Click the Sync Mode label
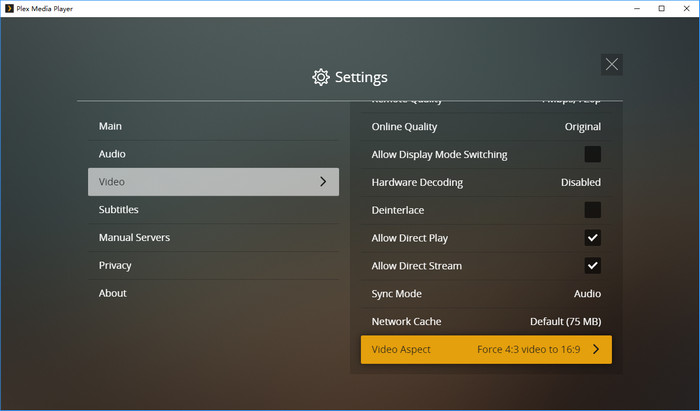Viewport: 700px width, 411px height. (x=396, y=294)
